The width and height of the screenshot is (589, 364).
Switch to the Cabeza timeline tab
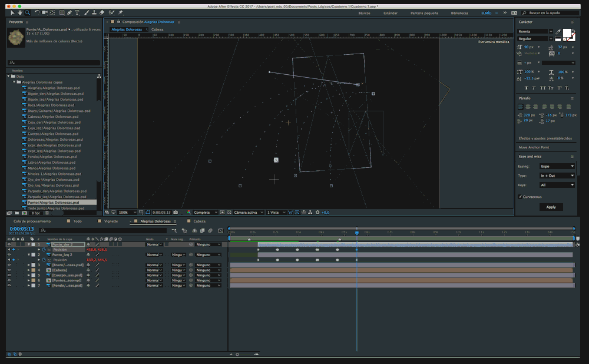pyautogui.click(x=200, y=221)
